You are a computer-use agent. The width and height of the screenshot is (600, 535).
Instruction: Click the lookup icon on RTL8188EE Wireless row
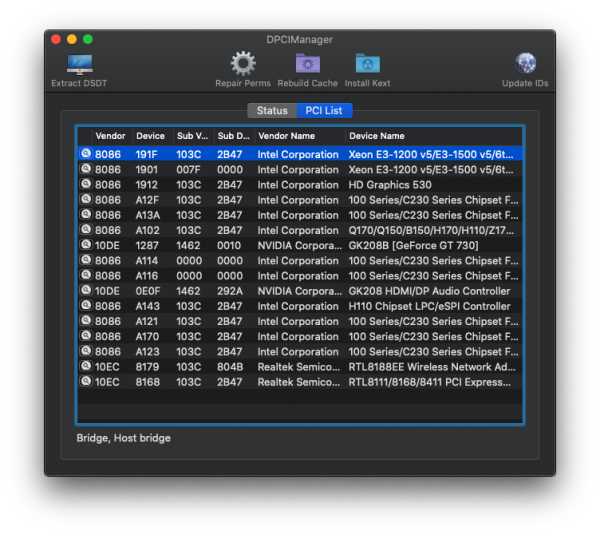[x=86, y=367]
